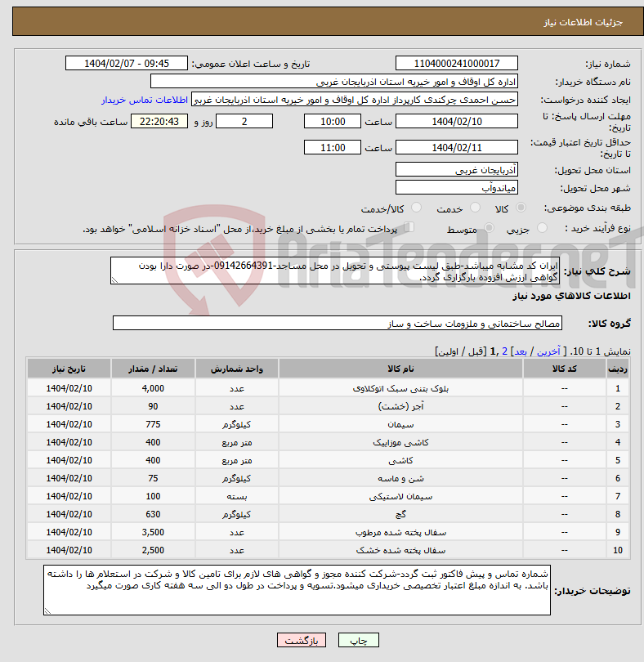
Task: Click the request creator name field
Action: pyautogui.click(x=355, y=100)
